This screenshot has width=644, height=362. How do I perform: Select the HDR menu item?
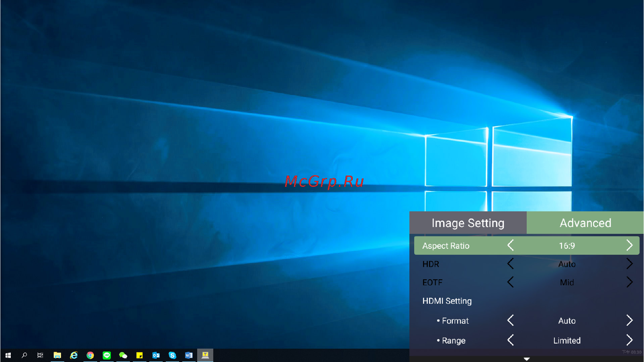[x=431, y=264]
